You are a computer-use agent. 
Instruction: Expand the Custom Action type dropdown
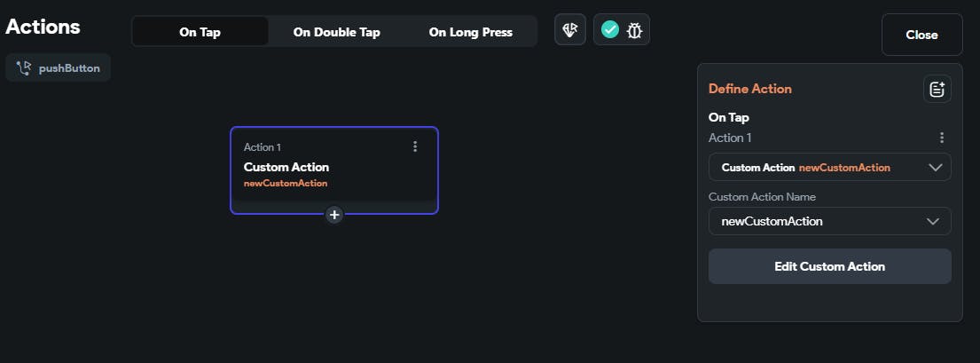pos(829,167)
